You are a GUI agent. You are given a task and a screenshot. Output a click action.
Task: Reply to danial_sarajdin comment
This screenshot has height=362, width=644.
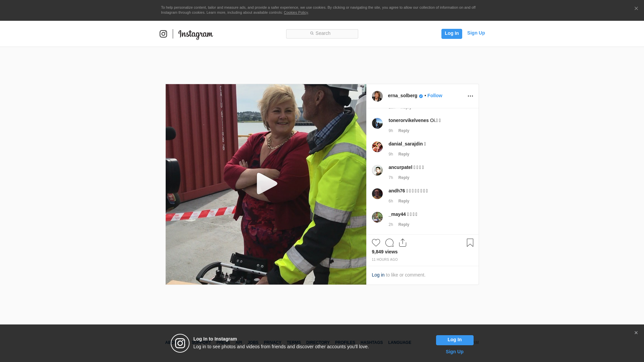coord(404,154)
